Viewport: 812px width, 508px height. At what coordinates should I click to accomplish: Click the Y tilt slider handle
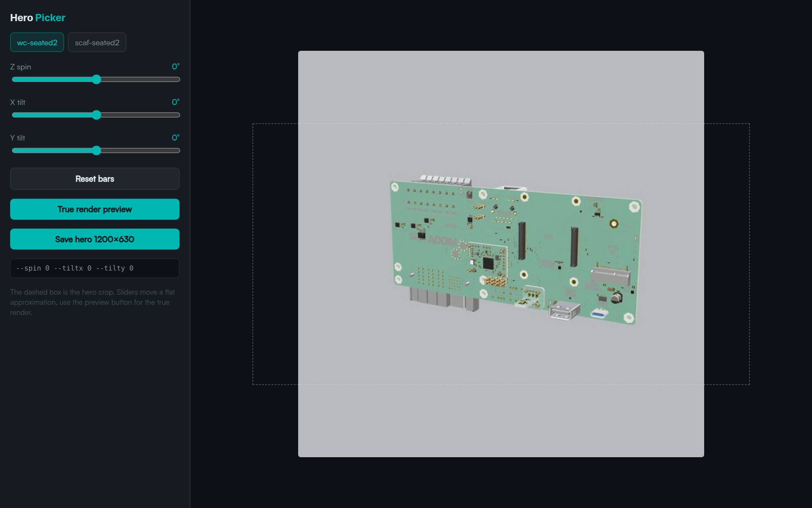coord(96,151)
